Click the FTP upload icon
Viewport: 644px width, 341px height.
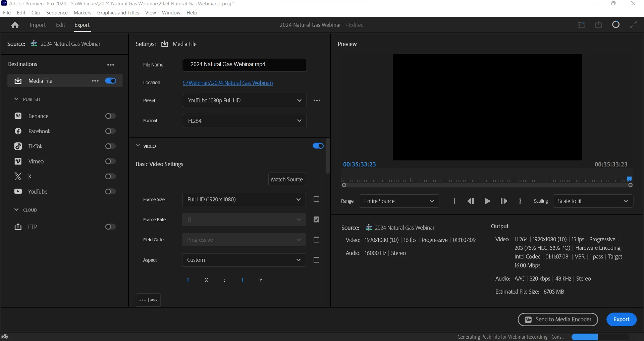(18, 227)
